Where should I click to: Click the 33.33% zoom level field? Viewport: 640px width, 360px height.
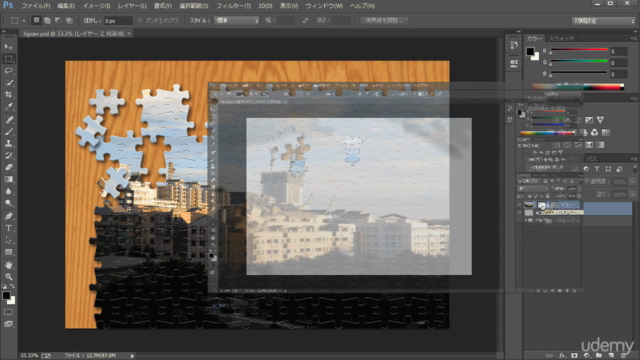pos(29,356)
